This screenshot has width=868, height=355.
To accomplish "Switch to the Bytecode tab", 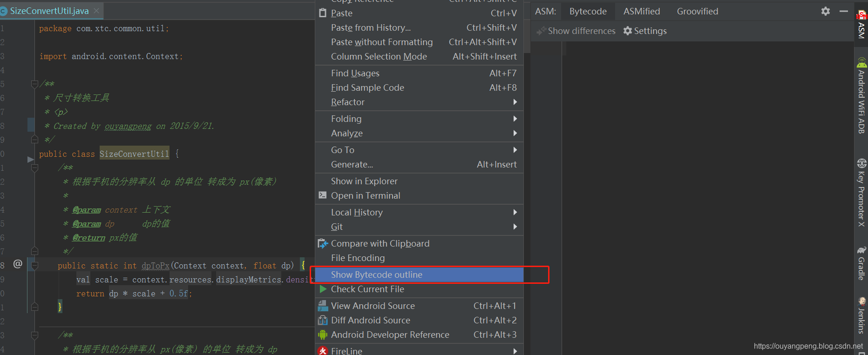I will (588, 11).
